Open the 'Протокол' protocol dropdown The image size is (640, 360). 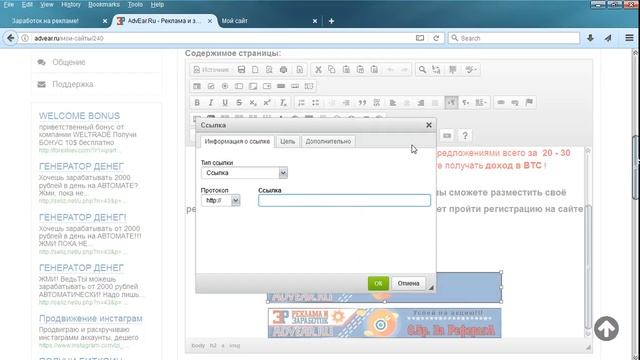[x=220, y=200]
